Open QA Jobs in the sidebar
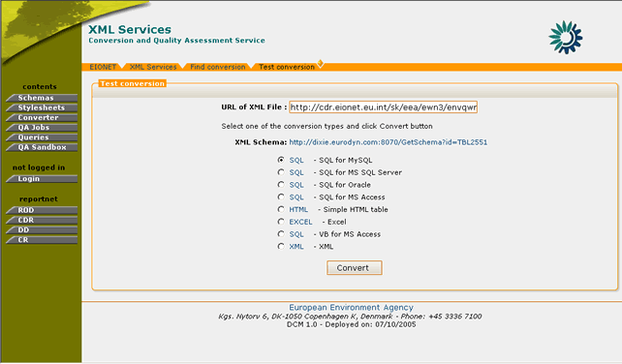This screenshot has width=622, height=364. coord(42,128)
